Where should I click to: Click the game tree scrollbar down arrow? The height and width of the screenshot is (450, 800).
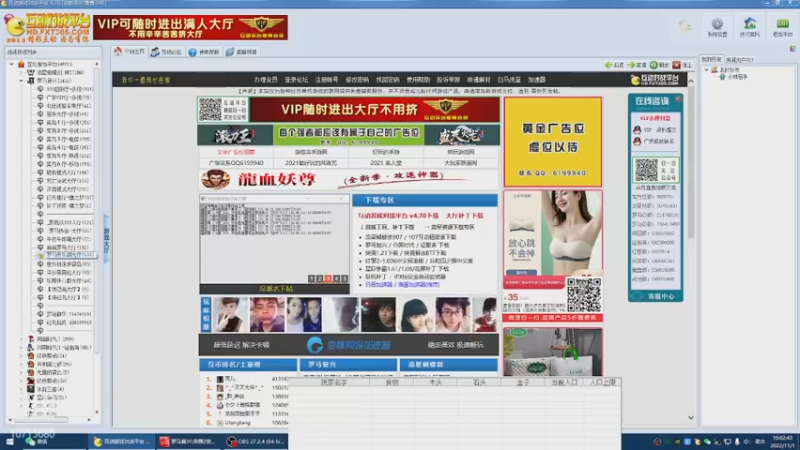(x=97, y=412)
